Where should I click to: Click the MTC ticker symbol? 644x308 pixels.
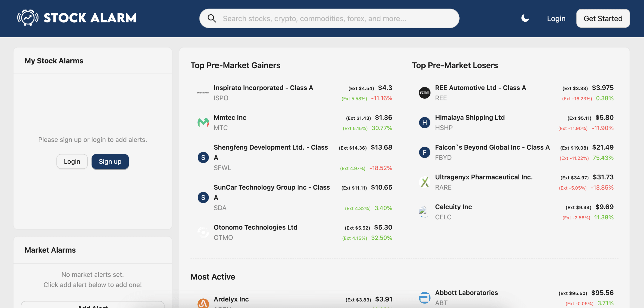click(221, 128)
